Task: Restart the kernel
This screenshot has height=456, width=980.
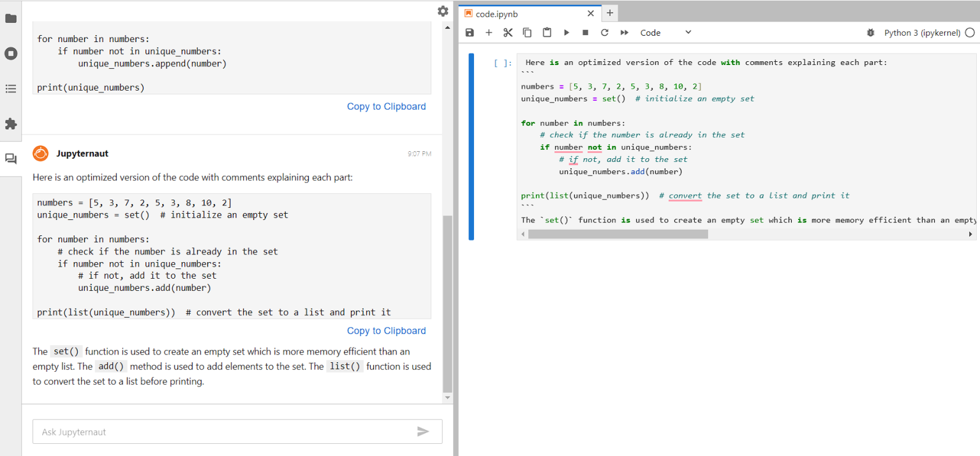Action: tap(604, 32)
